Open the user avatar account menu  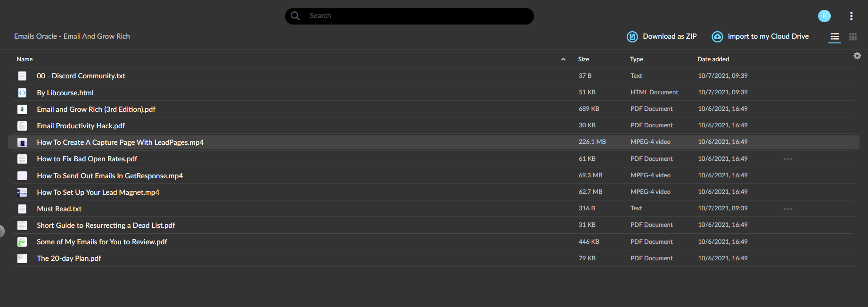(x=824, y=16)
